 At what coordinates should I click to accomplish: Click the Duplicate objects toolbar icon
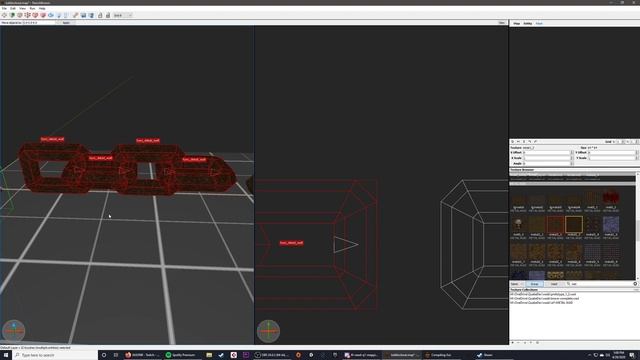tap(76, 15)
